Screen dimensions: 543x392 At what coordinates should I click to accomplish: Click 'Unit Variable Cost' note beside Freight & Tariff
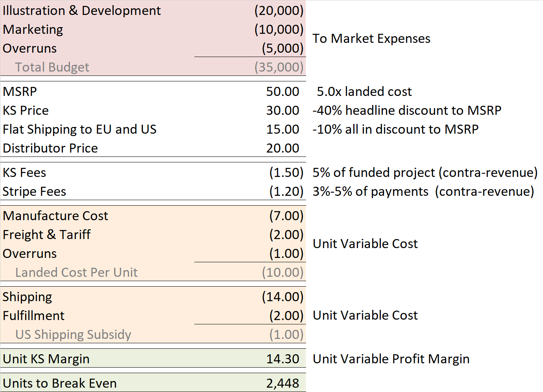point(365,244)
